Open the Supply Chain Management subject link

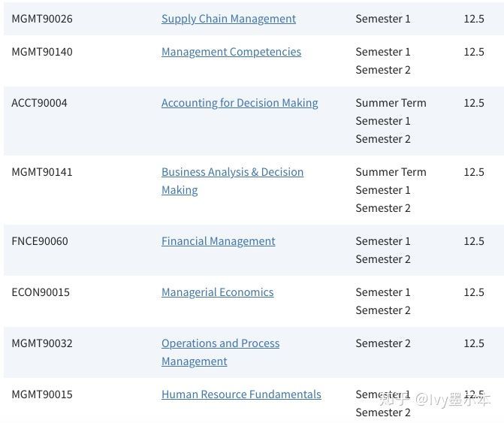click(x=228, y=19)
